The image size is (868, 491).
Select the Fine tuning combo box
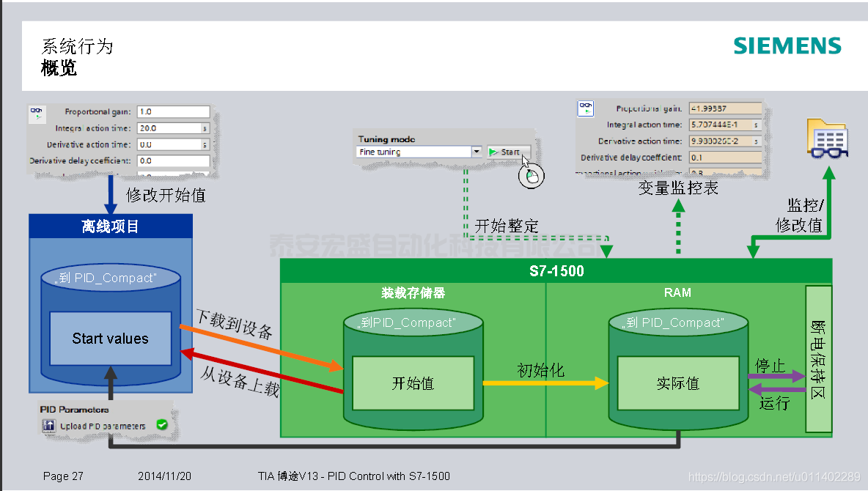click(414, 152)
